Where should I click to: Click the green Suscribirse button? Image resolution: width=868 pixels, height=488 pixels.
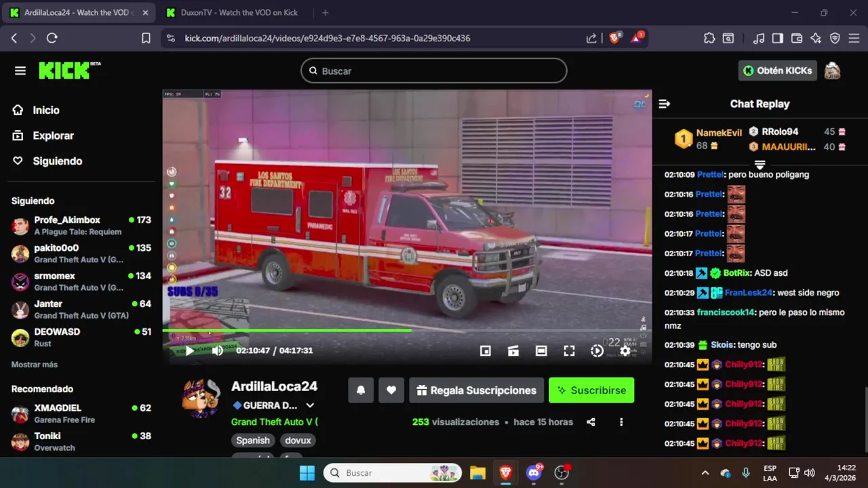click(x=591, y=390)
